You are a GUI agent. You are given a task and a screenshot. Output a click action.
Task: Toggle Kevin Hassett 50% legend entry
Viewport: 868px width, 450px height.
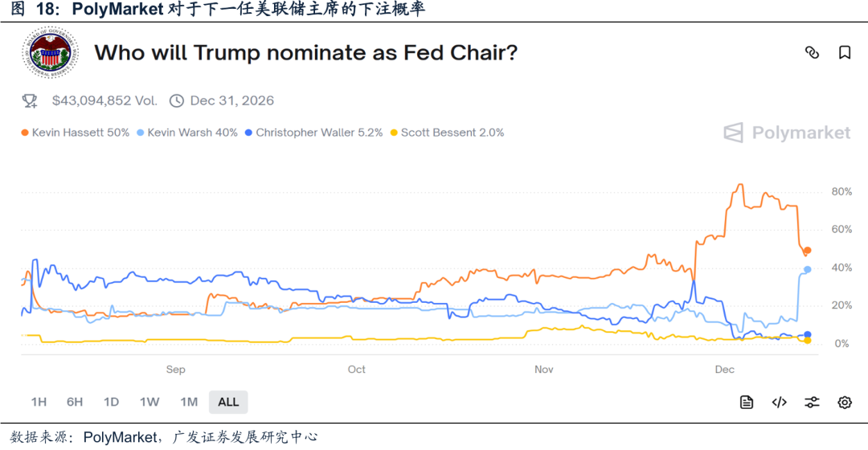click(76, 133)
